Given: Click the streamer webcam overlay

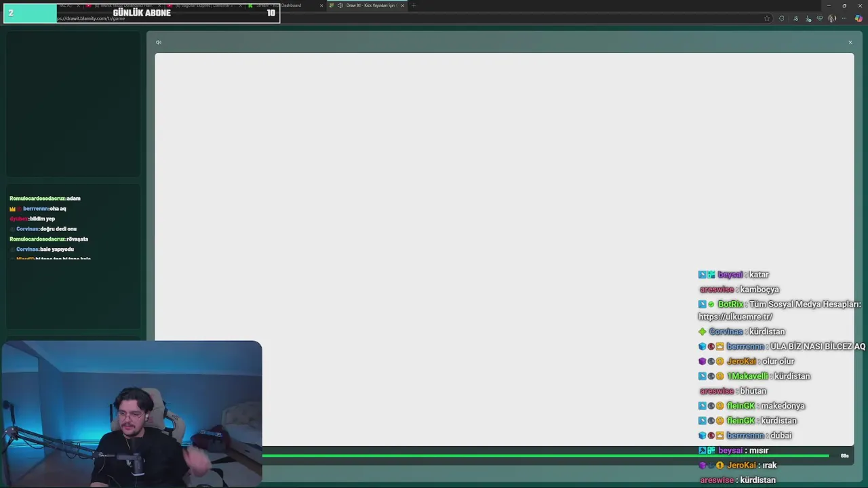Looking at the screenshot, I should pyautogui.click(x=132, y=414).
